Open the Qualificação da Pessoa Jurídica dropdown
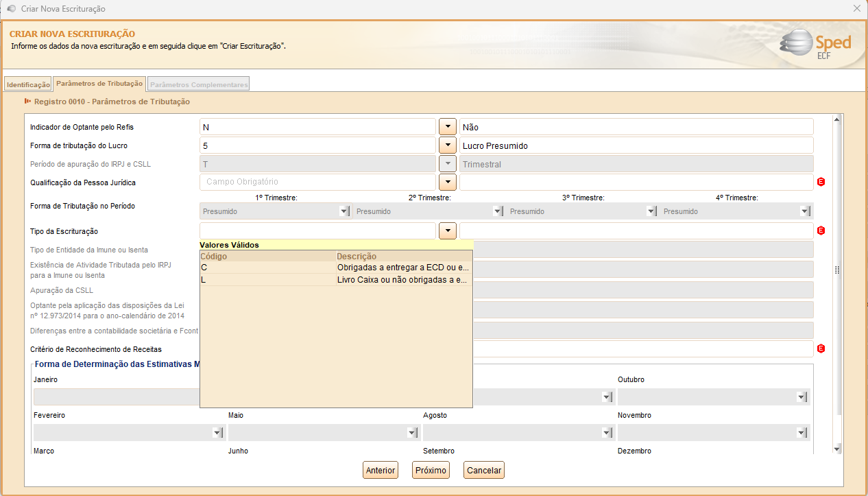Screen dimensions: 868x496 [x=447, y=182]
